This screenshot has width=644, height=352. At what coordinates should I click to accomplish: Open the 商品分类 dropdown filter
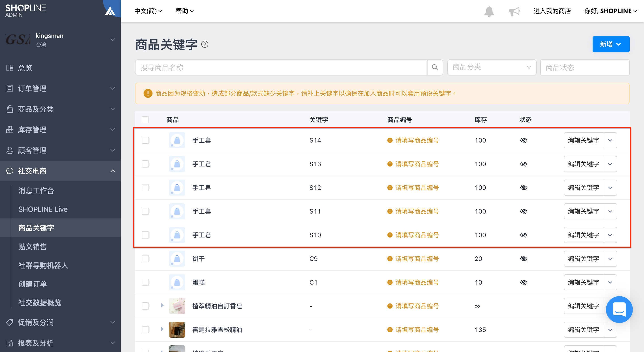491,67
